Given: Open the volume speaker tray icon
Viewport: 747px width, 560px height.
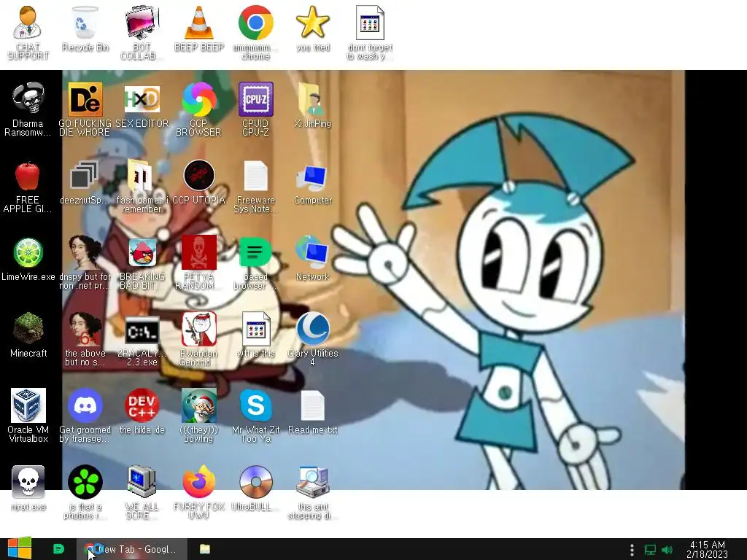Looking at the screenshot, I should (667, 550).
